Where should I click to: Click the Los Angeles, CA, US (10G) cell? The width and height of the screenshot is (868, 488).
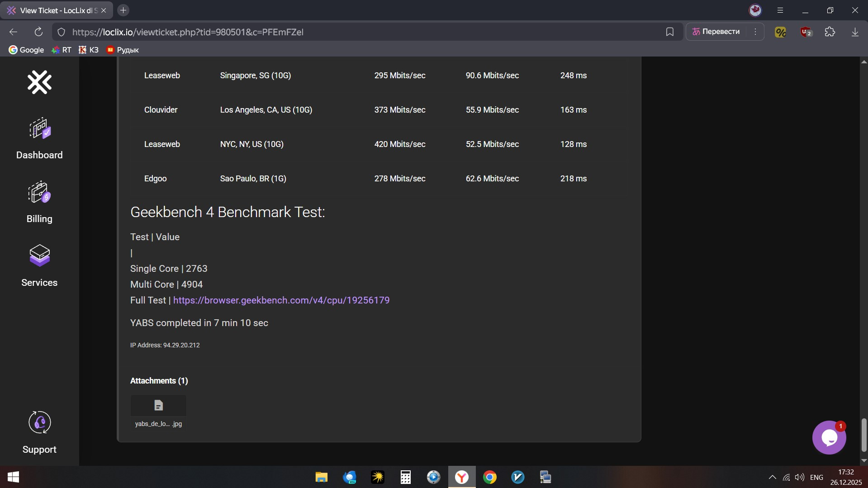[x=266, y=110]
